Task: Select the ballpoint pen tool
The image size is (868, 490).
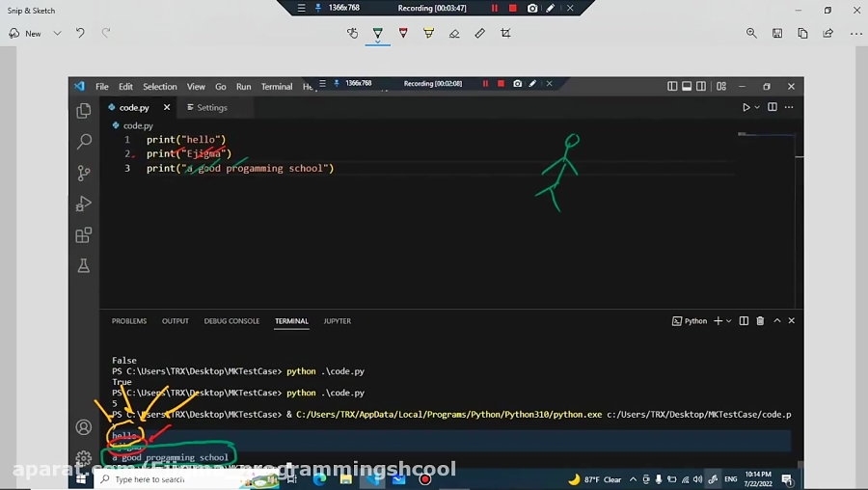Action: [378, 33]
